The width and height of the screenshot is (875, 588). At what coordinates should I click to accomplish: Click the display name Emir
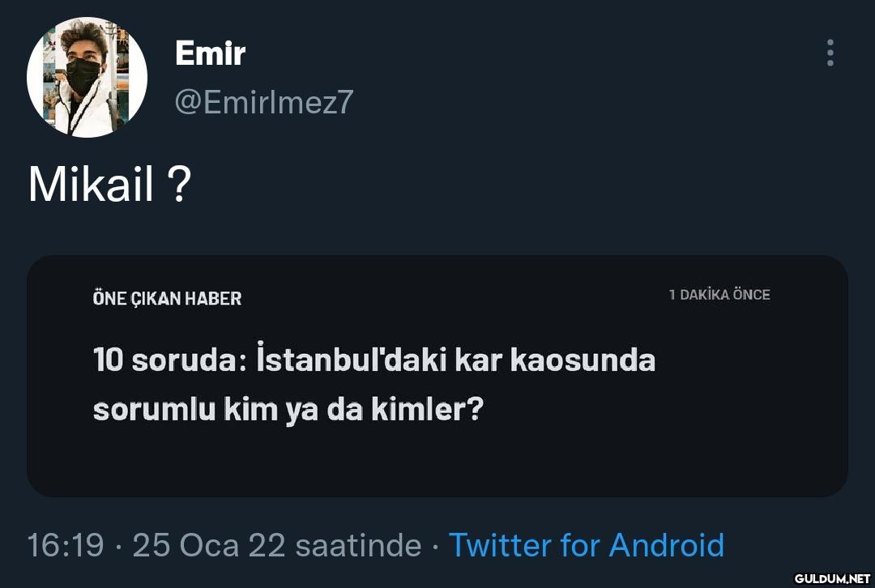pos(210,53)
